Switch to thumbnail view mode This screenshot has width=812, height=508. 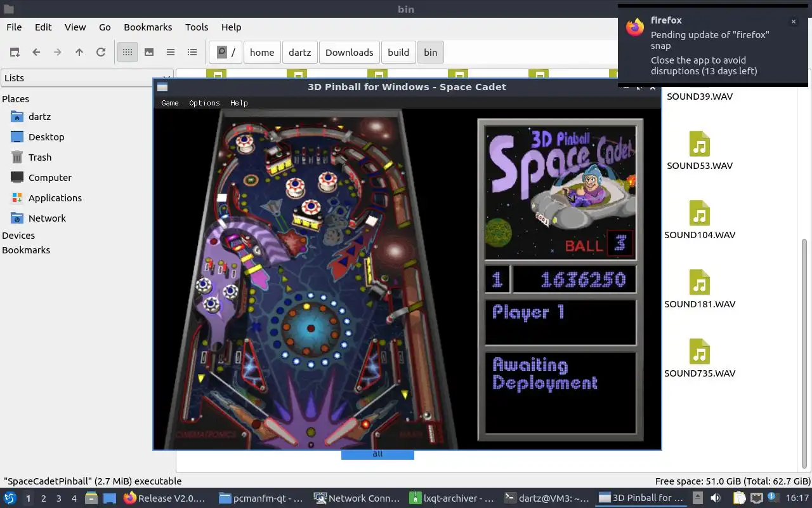pos(149,52)
